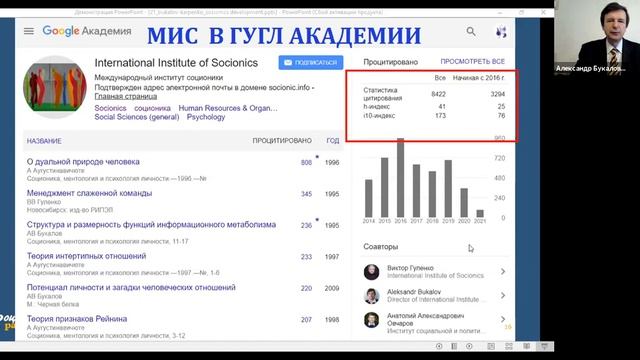Screen dimensions: 640x360
Task: Open the account avatar in the page header
Action: pyautogui.click(x=501, y=31)
